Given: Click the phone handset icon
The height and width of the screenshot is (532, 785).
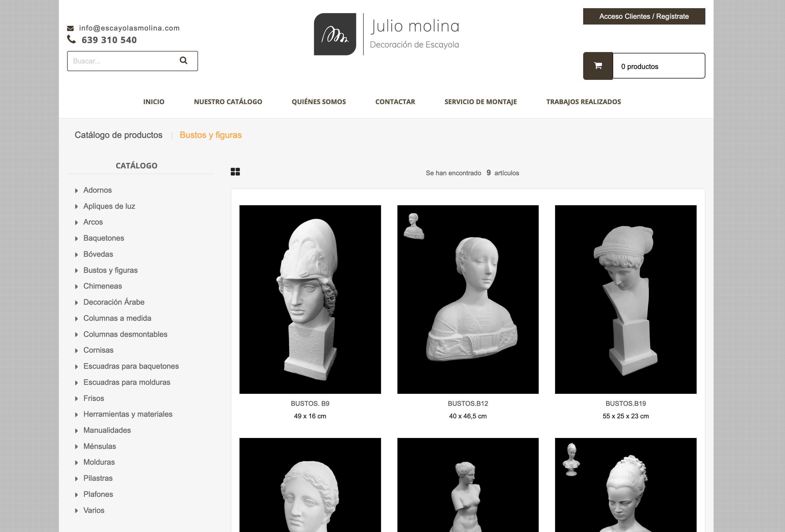Looking at the screenshot, I should [71, 40].
